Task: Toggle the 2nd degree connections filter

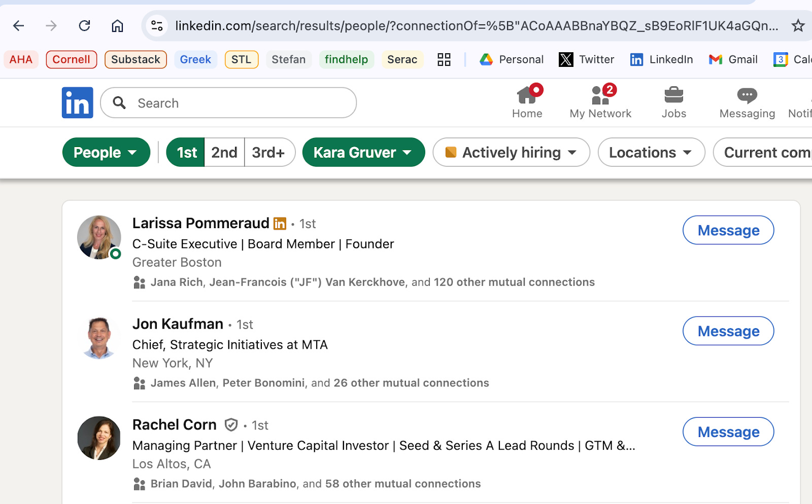Action: [x=224, y=152]
